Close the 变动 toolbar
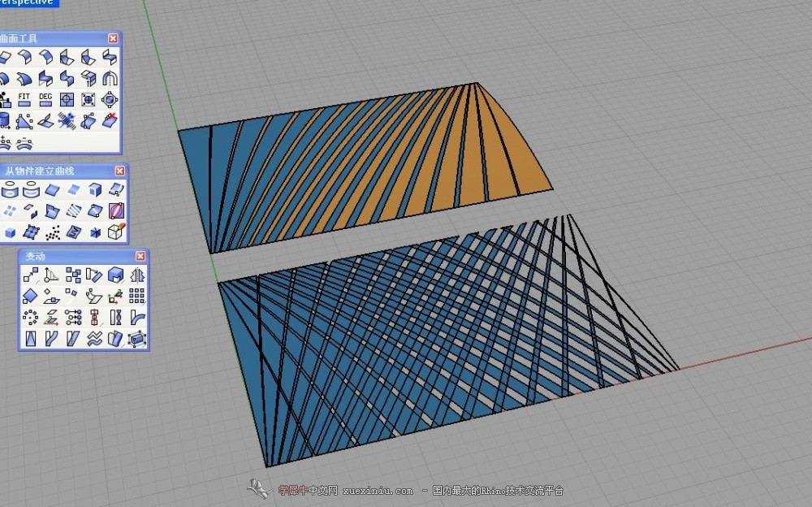Image resolution: width=812 pixels, height=507 pixels. tap(140, 256)
